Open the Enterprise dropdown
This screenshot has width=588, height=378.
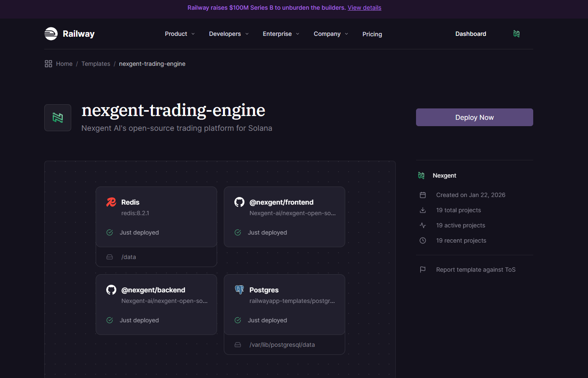(281, 34)
